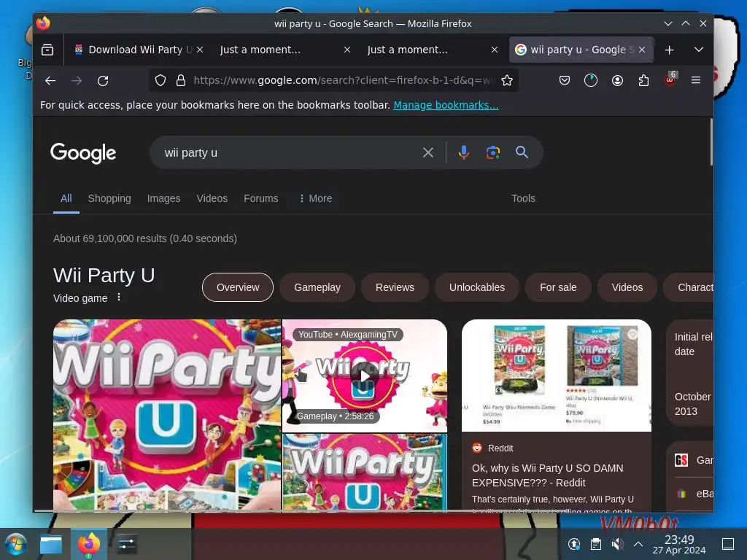The image size is (747, 560).
Task: Search by image with the Lens icon
Action: coord(492,152)
